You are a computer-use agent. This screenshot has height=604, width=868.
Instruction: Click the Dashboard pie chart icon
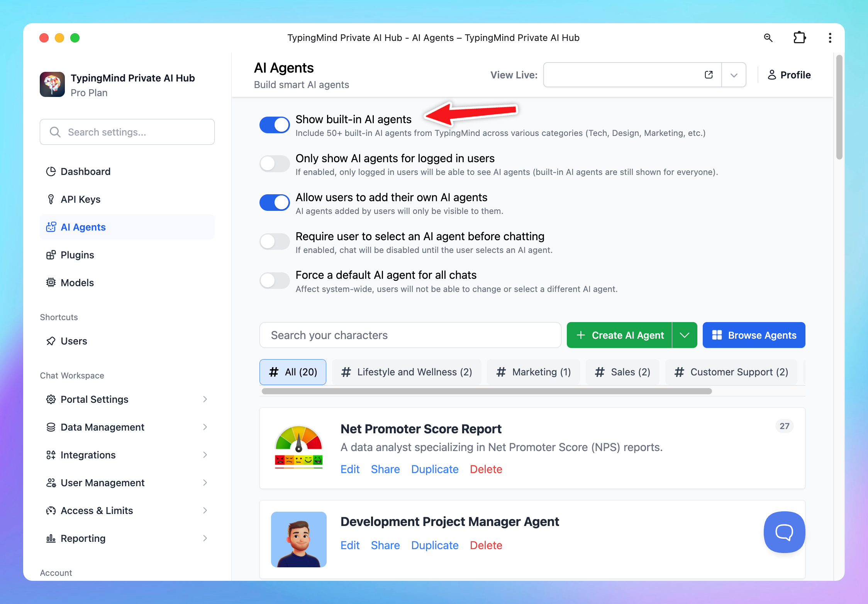pos(51,171)
